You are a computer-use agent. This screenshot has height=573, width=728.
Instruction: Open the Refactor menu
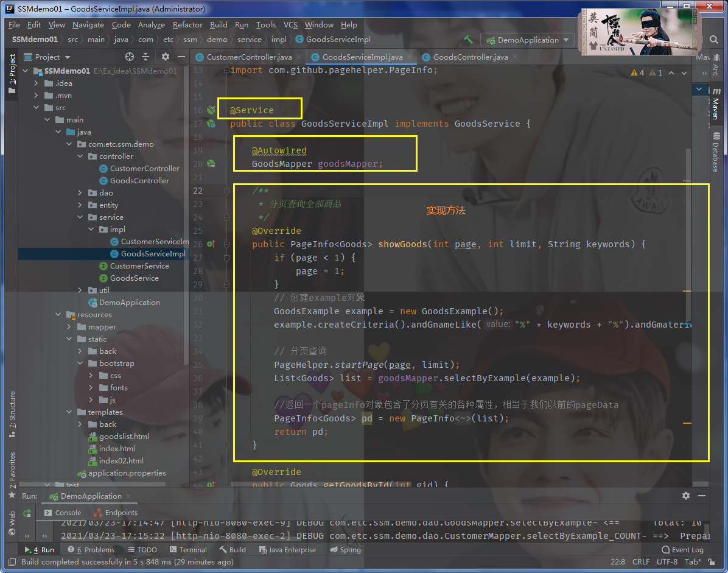187,25
